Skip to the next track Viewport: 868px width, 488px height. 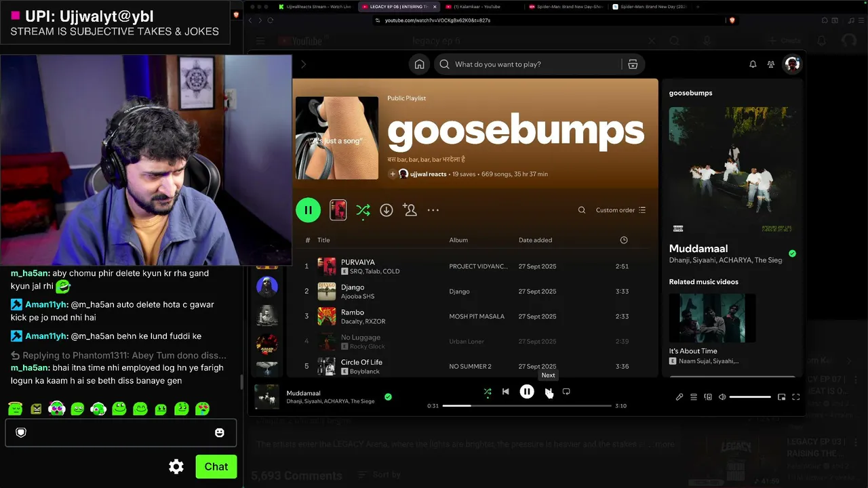[x=548, y=392]
